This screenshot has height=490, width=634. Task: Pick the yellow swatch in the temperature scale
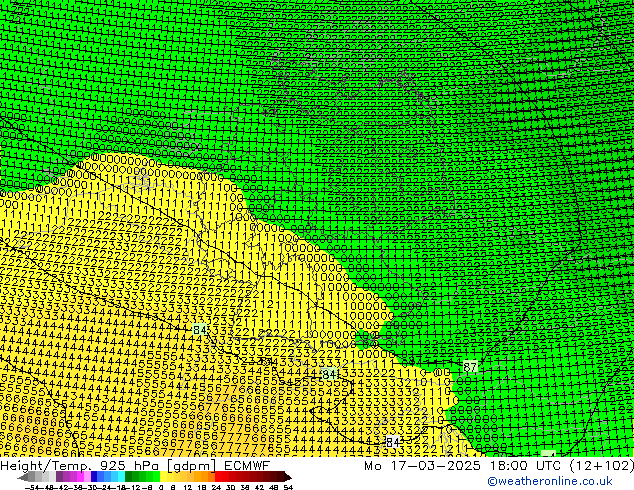[x=164, y=477]
